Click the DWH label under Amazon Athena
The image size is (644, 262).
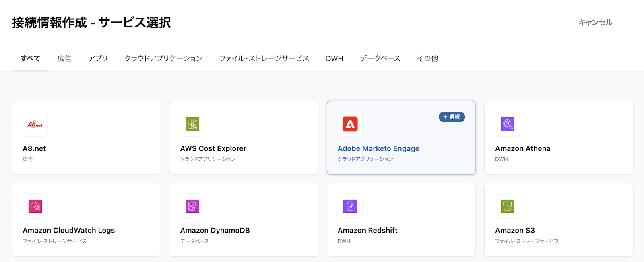[502, 159]
